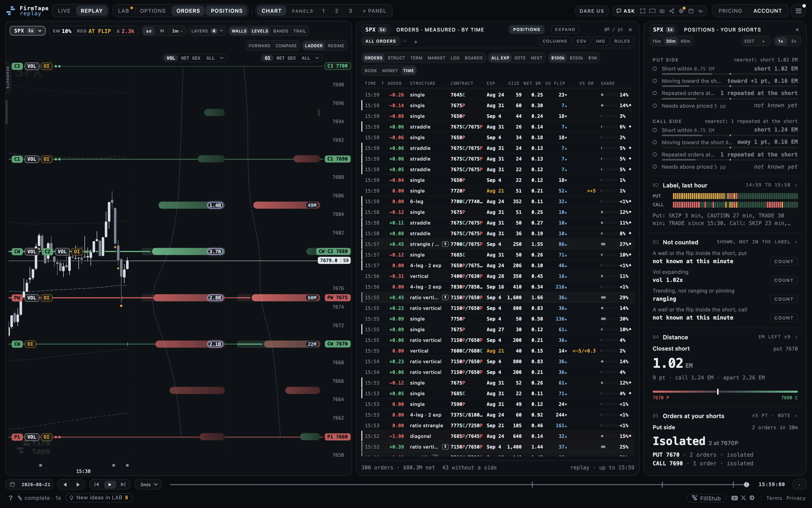Click the play button in replay controls

[x=110, y=484]
